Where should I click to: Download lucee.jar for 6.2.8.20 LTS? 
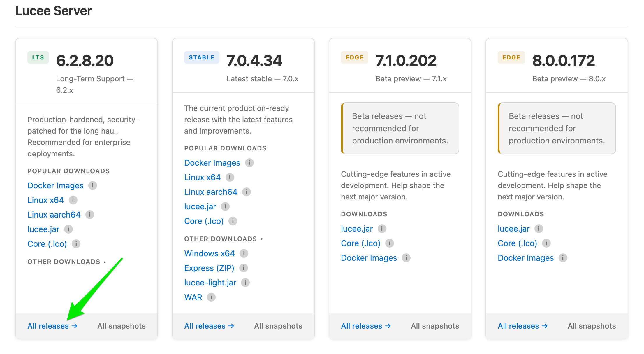43,229
